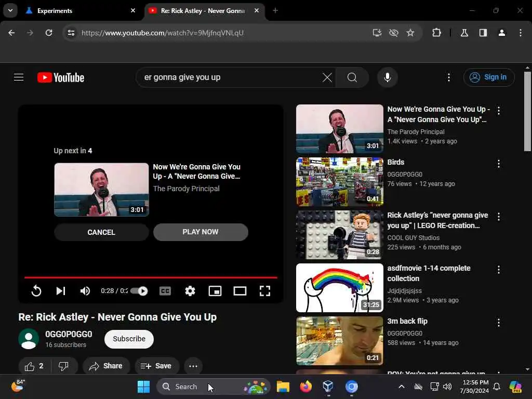Open the Windows Start menu

coord(143,387)
